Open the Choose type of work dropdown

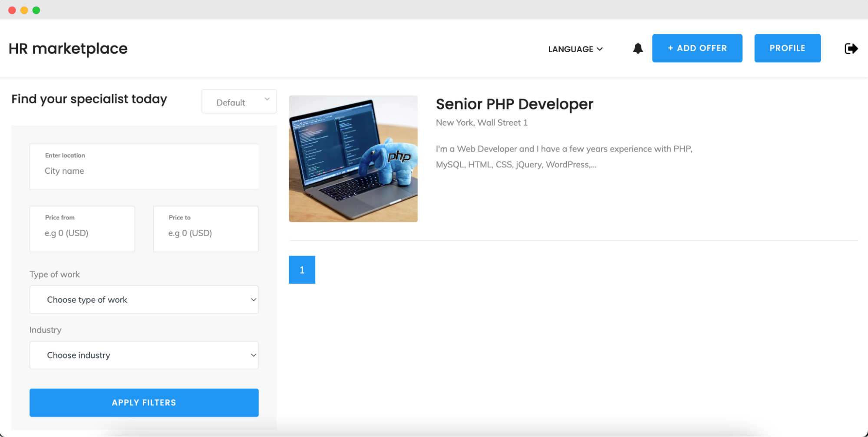(x=144, y=300)
